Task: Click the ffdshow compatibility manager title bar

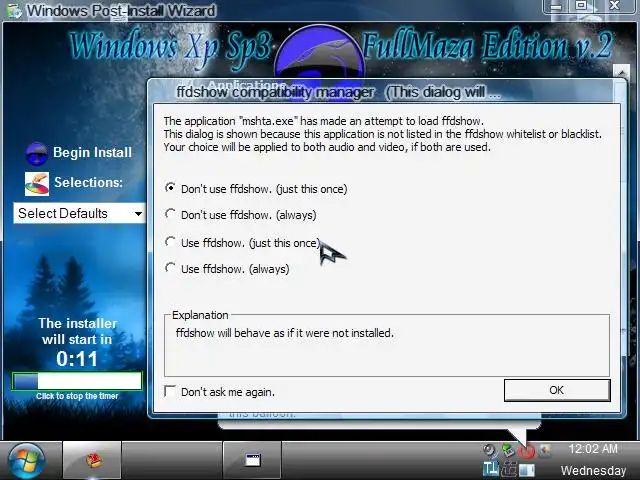Action: point(387,92)
